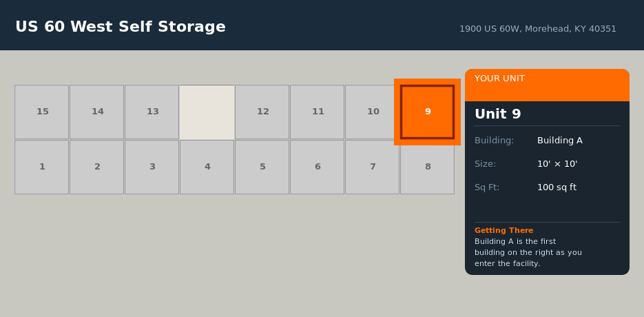This screenshot has width=644, height=317.
Task: Click storage unit 10
Action: [373, 112]
